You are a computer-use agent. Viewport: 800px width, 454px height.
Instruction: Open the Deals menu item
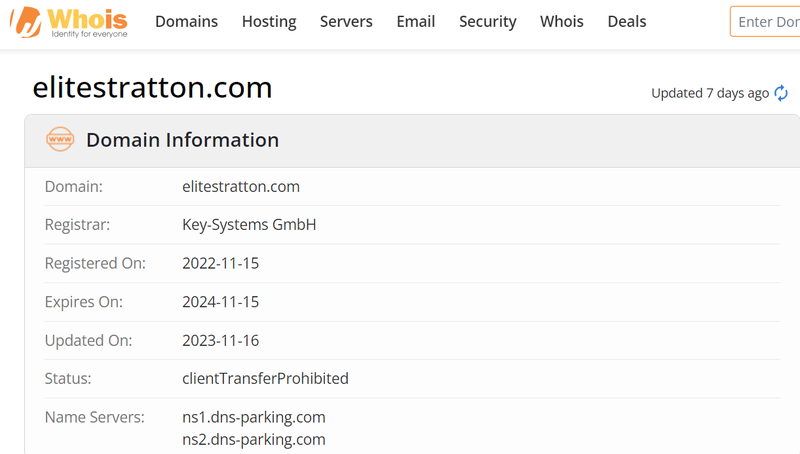point(627,21)
